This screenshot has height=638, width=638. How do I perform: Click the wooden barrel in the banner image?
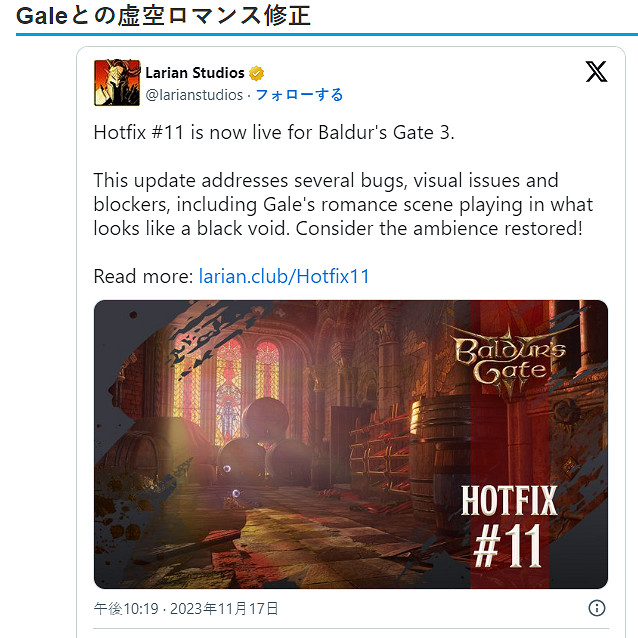coord(439,456)
